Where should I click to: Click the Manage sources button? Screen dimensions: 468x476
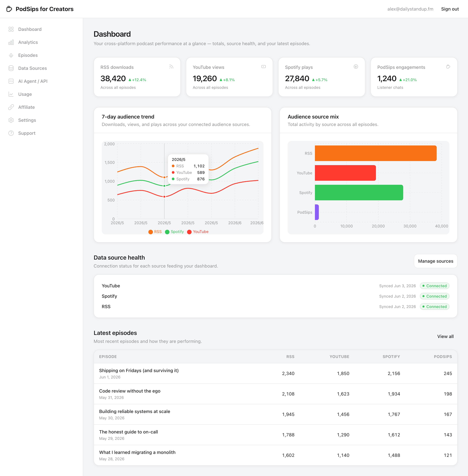(435, 261)
